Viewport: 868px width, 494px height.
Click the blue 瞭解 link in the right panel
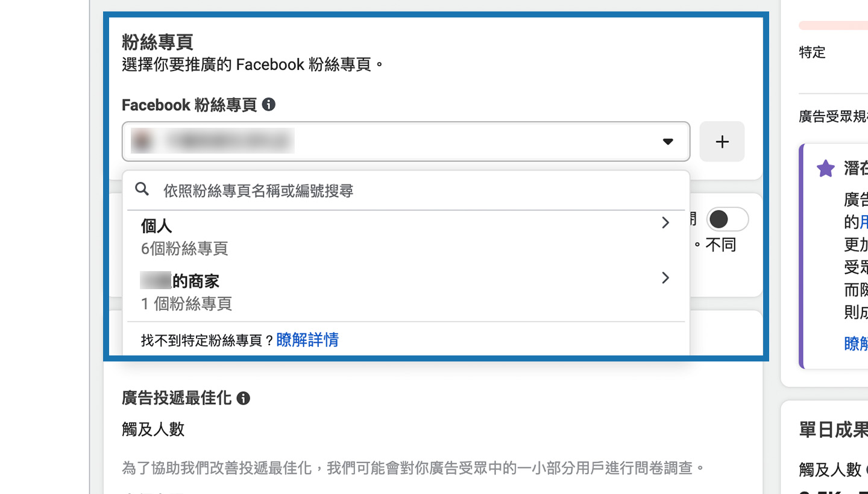coord(856,343)
